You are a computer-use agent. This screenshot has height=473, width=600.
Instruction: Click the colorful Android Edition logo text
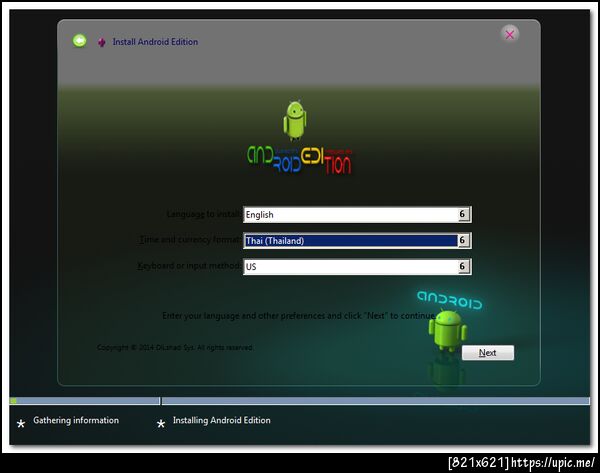pos(299,159)
